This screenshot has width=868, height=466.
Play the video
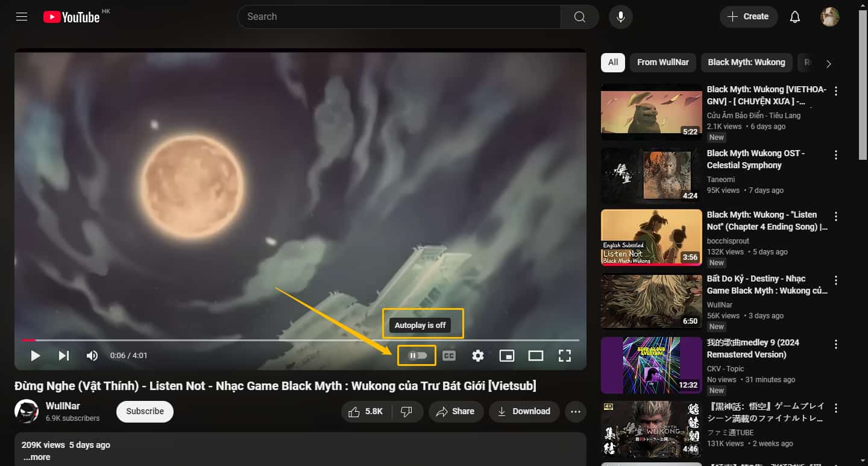point(36,356)
